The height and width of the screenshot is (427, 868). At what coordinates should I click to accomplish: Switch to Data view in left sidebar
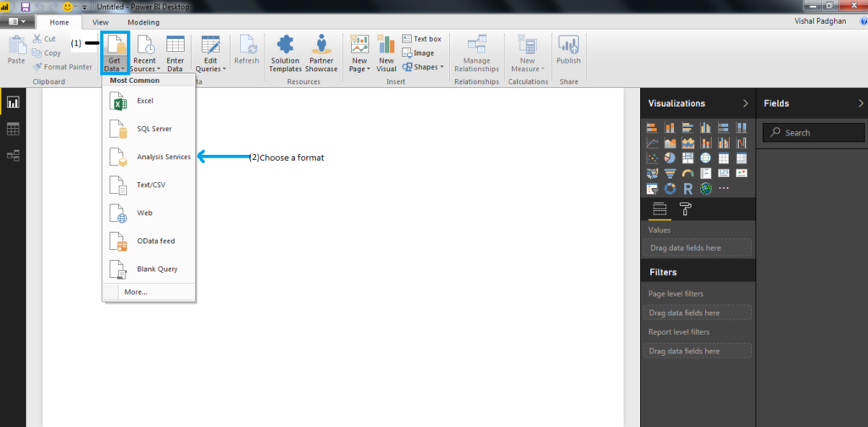(x=13, y=129)
